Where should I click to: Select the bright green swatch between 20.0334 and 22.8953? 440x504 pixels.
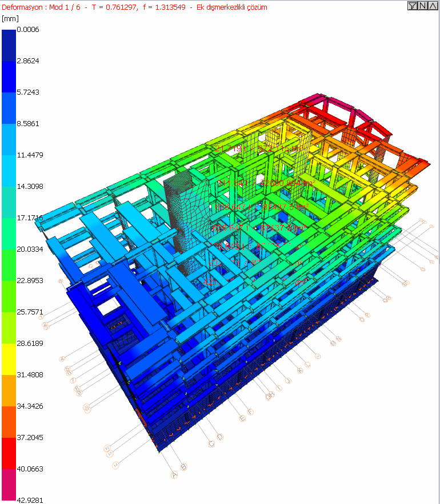click(x=9, y=265)
